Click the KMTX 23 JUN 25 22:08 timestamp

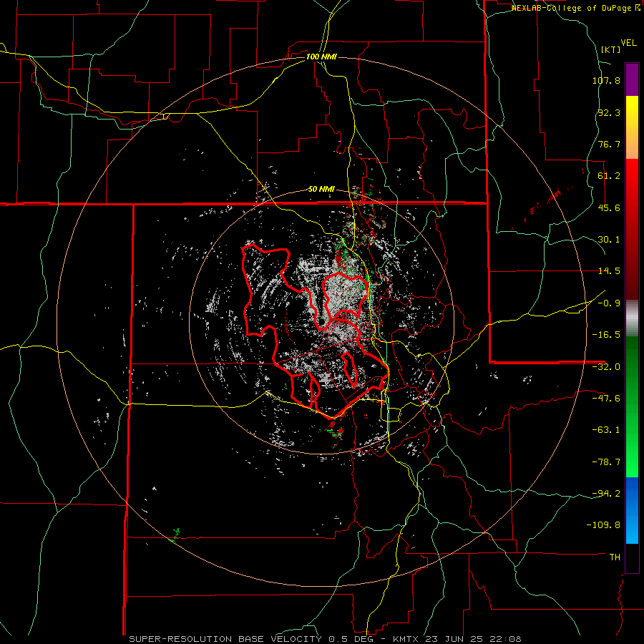pyautogui.click(x=457, y=639)
